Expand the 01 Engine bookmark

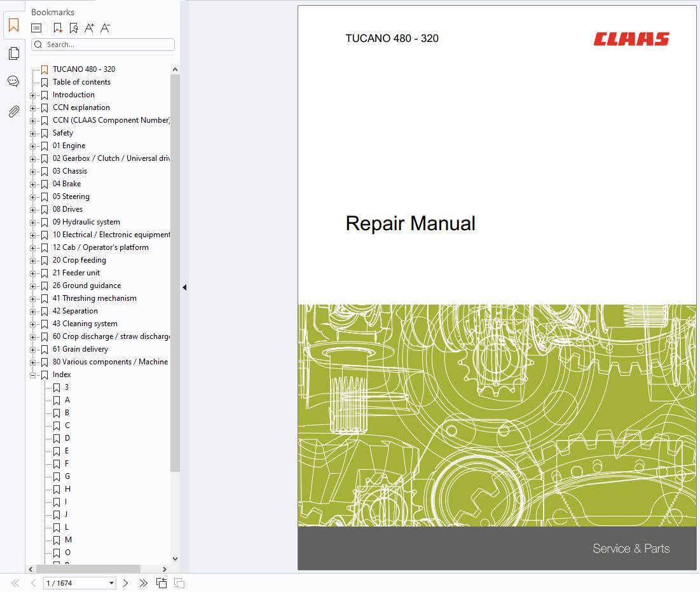pyautogui.click(x=32, y=146)
